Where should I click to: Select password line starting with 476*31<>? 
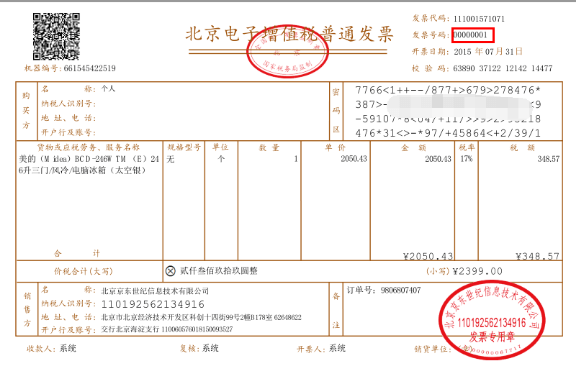pos(448,133)
